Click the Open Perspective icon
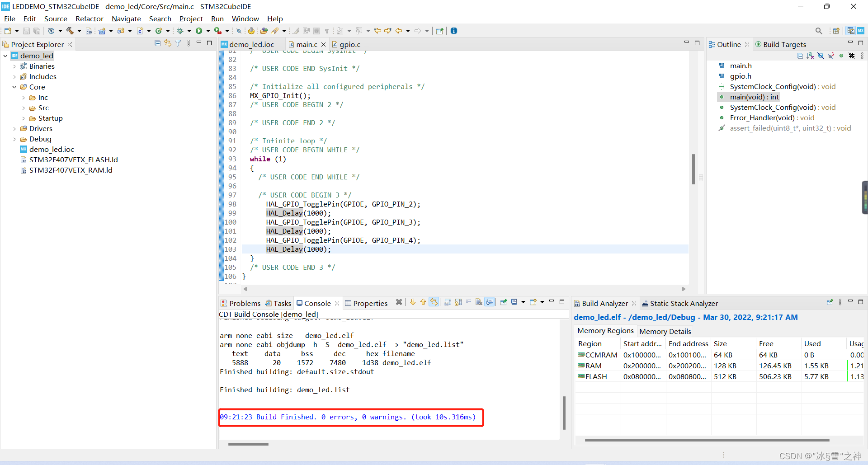 tap(836, 31)
